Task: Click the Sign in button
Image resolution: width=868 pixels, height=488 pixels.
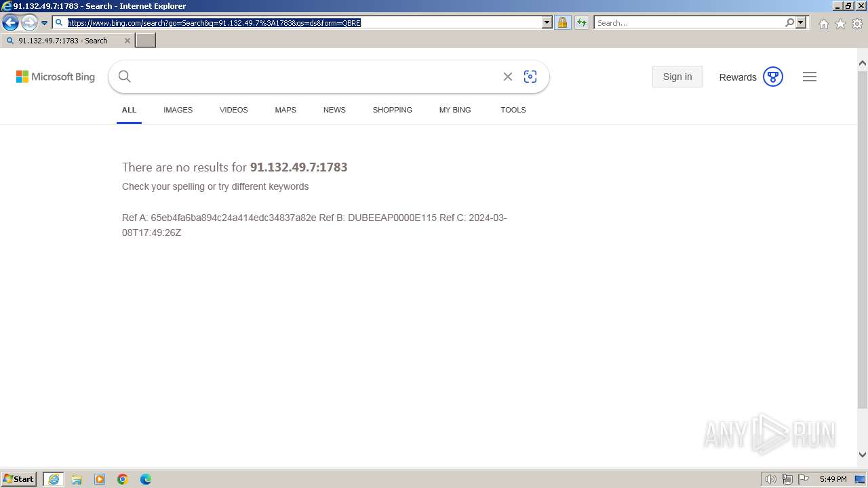Action: click(x=677, y=77)
